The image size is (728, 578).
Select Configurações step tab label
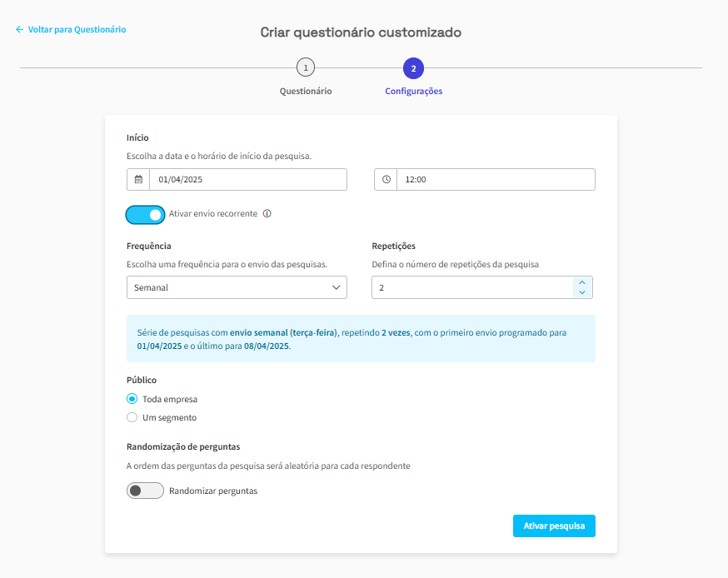point(414,91)
